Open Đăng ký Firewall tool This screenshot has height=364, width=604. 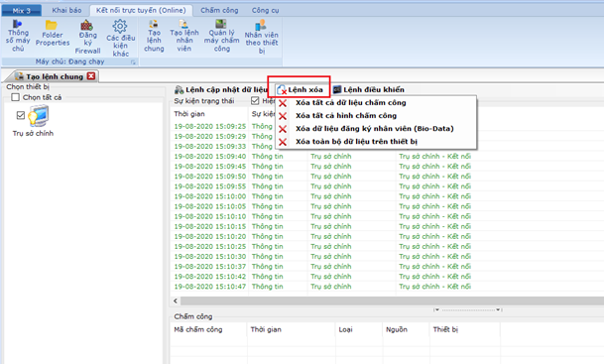[87, 37]
